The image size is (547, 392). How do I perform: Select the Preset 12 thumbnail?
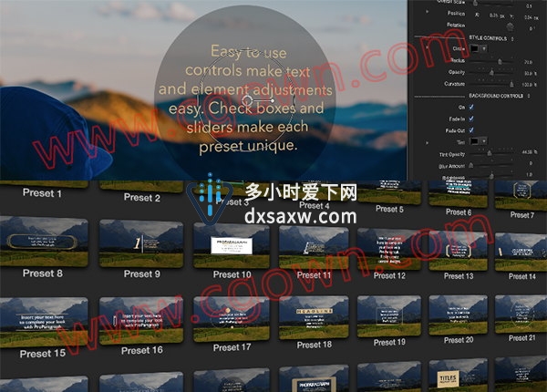click(x=389, y=249)
